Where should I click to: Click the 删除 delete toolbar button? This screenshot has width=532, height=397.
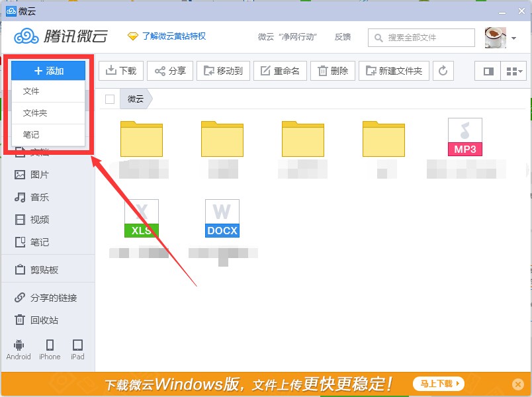333,71
